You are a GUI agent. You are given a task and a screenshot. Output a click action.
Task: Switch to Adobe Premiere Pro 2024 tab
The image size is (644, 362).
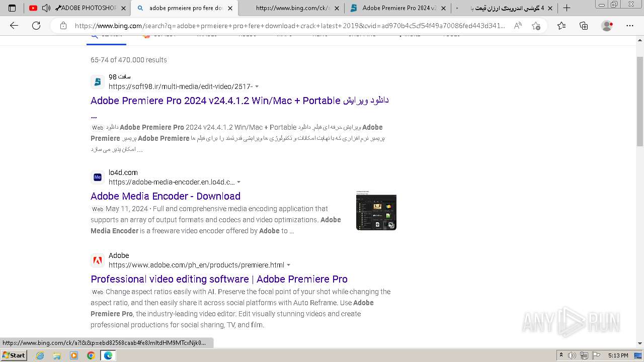pos(398,8)
